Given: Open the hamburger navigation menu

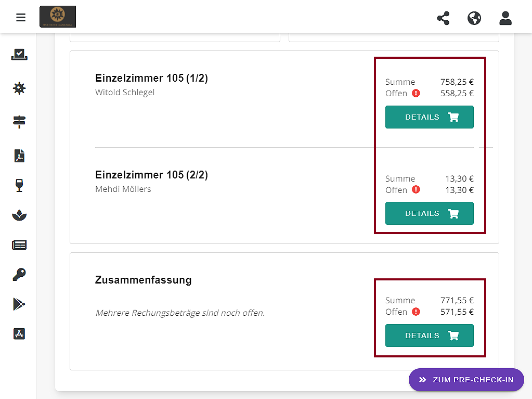Looking at the screenshot, I should (x=20, y=17).
